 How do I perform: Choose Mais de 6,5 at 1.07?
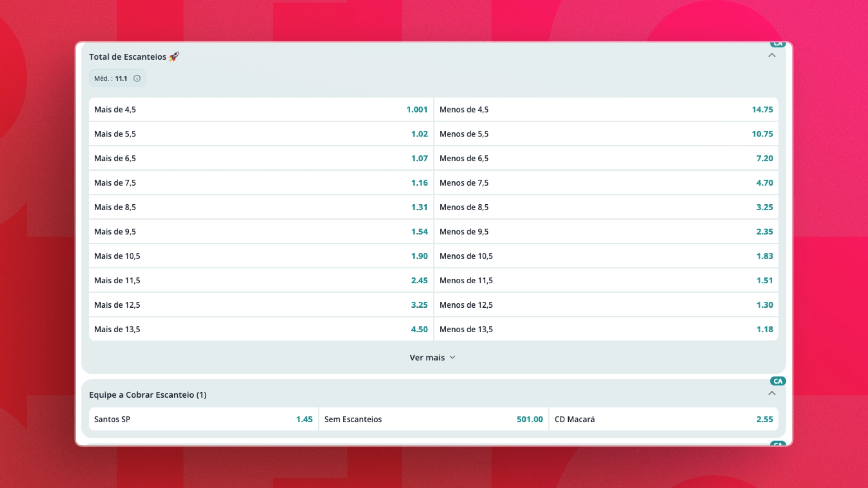[x=261, y=158]
